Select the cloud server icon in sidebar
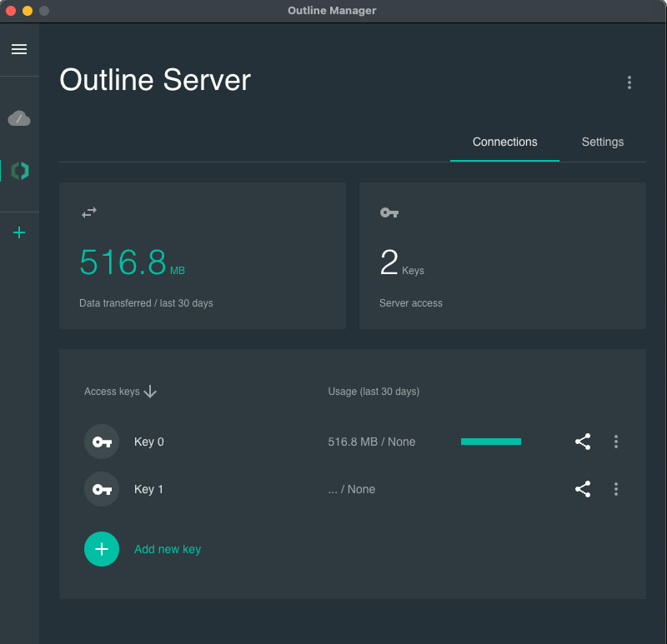 19,118
